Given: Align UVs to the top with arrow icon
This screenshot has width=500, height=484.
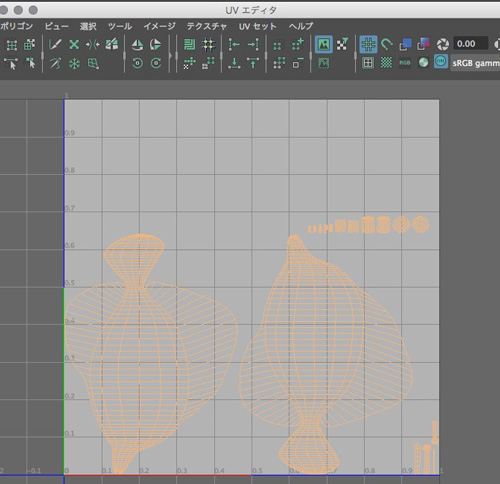Looking at the screenshot, I should 253,63.
